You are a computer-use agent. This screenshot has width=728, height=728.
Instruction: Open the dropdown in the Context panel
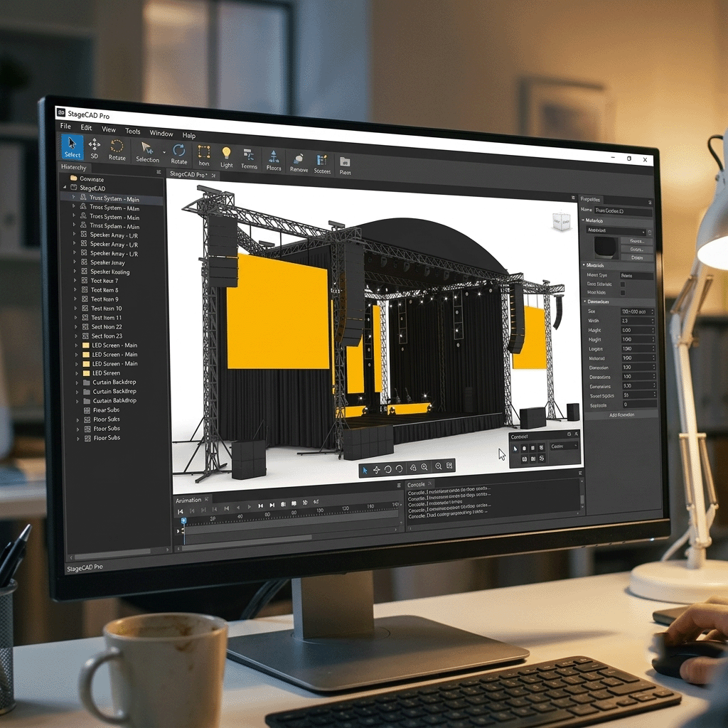pos(564,446)
